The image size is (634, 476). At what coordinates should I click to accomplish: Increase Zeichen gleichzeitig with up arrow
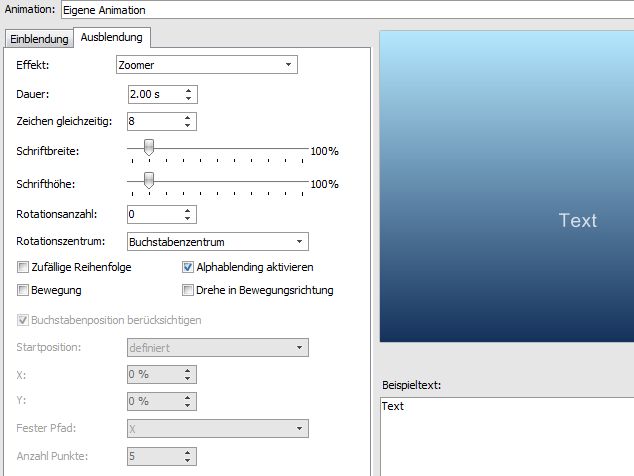(x=189, y=117)
